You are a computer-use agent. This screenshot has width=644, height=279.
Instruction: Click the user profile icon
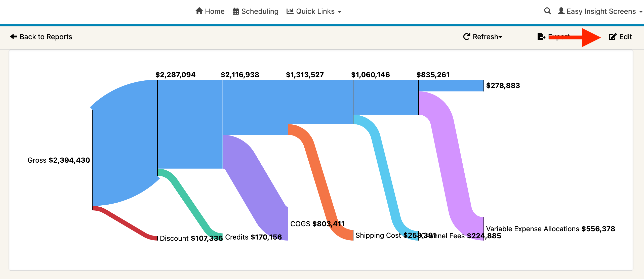(x=561, y=11)
